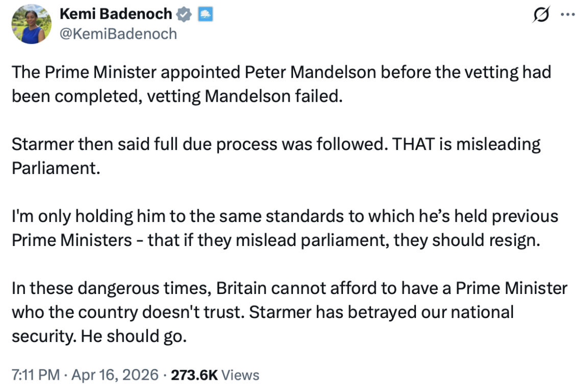Open the @KemiBadenoch handle link
The image size is (587, 392).
click(118, 34)
